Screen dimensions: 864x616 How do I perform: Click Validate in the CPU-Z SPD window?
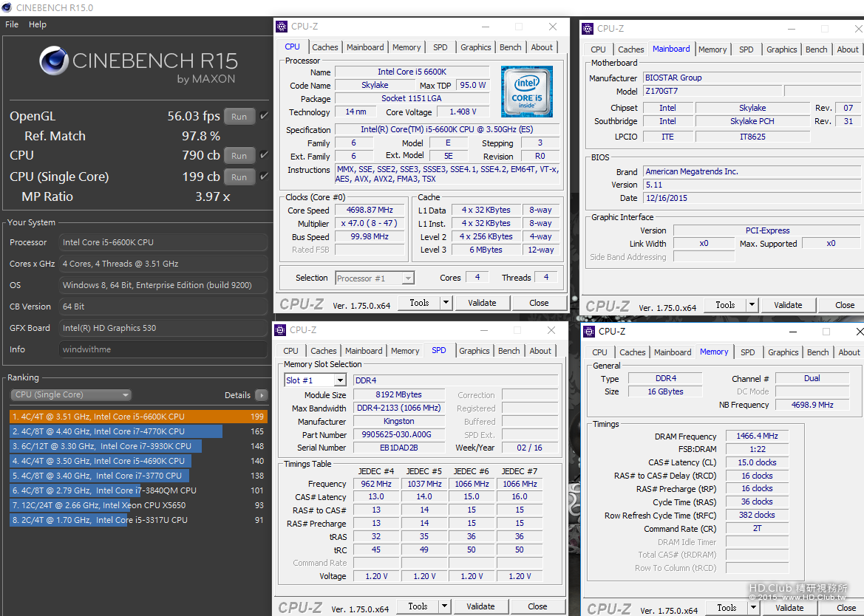pos(480,606)
